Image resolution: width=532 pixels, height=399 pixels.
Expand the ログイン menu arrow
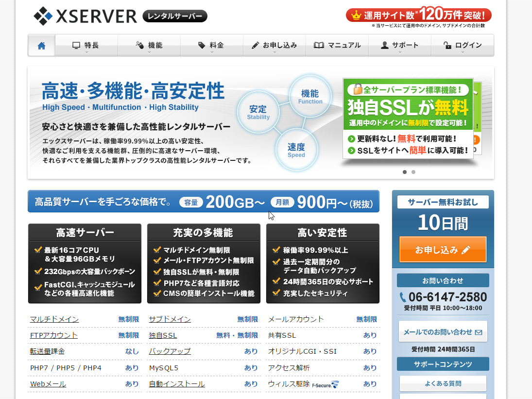click(x=463, y=52)
